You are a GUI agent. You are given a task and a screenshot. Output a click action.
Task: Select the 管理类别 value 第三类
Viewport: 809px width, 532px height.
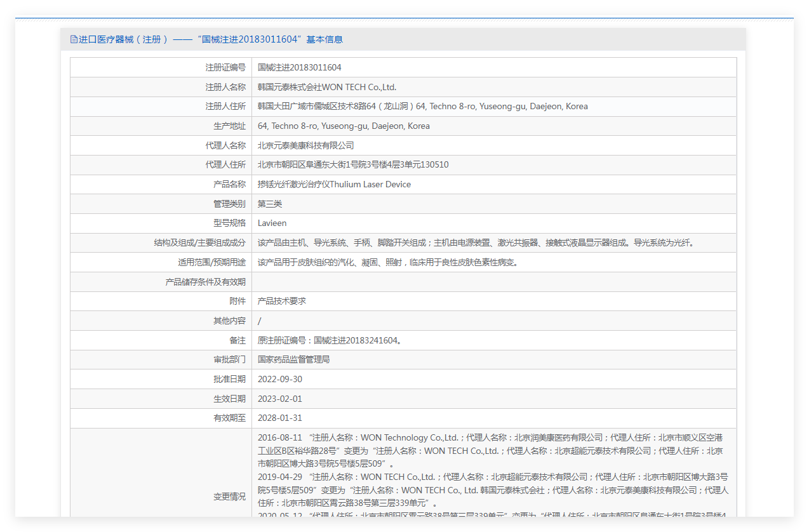270,204
